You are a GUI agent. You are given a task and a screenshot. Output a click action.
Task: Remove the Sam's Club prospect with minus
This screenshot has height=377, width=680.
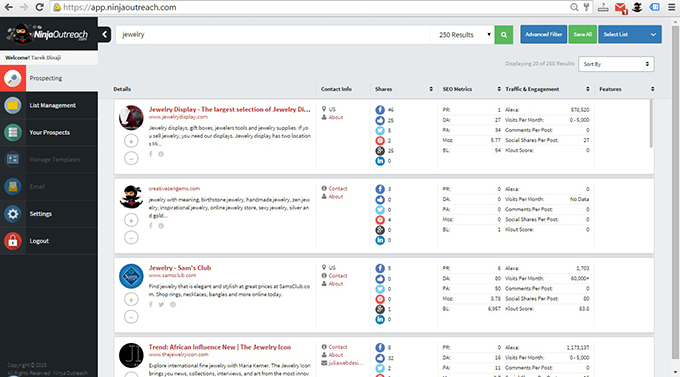coord(131,317)
